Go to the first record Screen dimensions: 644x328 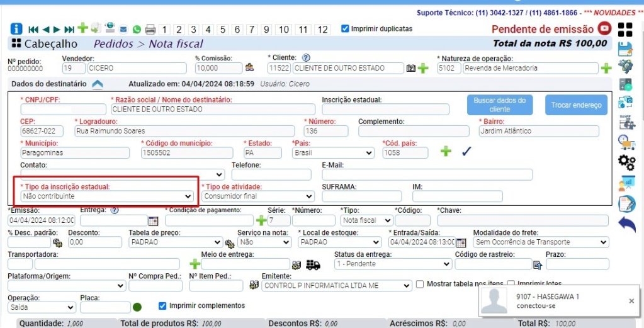(x=33, y=29)
